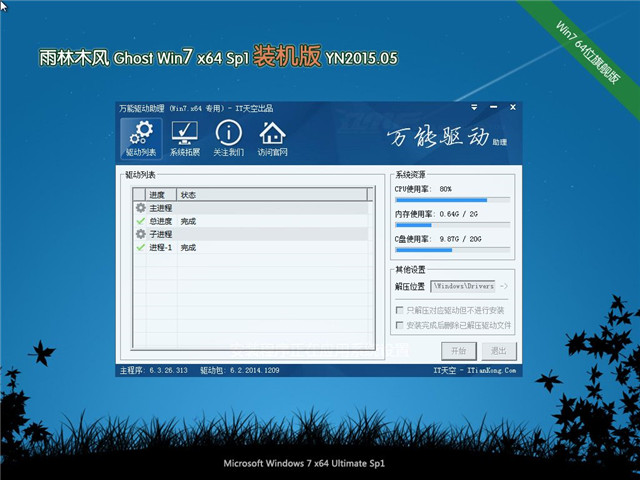640x480 pixels.
Task: Click the C盘使用率 9.87G / 20G value
Action: point(460,239)
